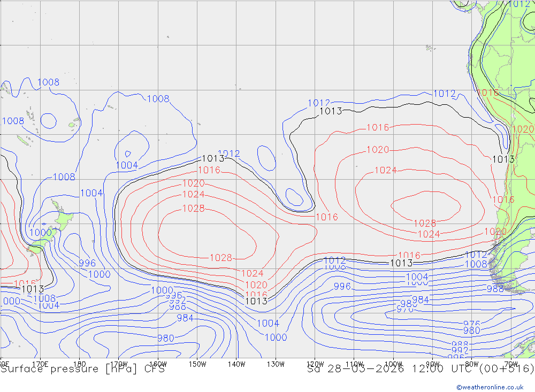The image size is (535, 392).
Task: Click the 90W longitude label
Action: click(x=433, y=364)
